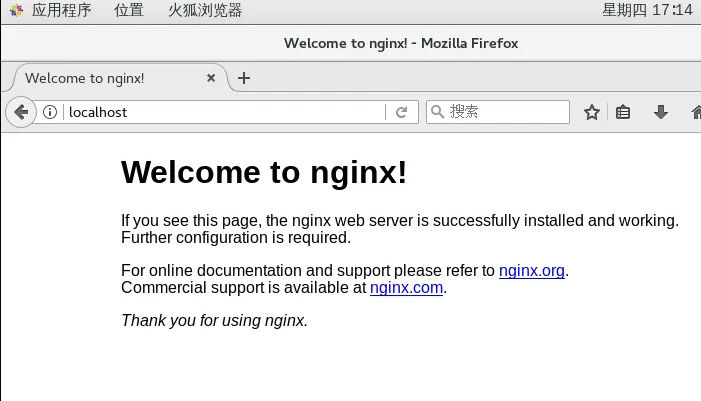Open the clock showing 星期四 17:14

tap(646, 11)
